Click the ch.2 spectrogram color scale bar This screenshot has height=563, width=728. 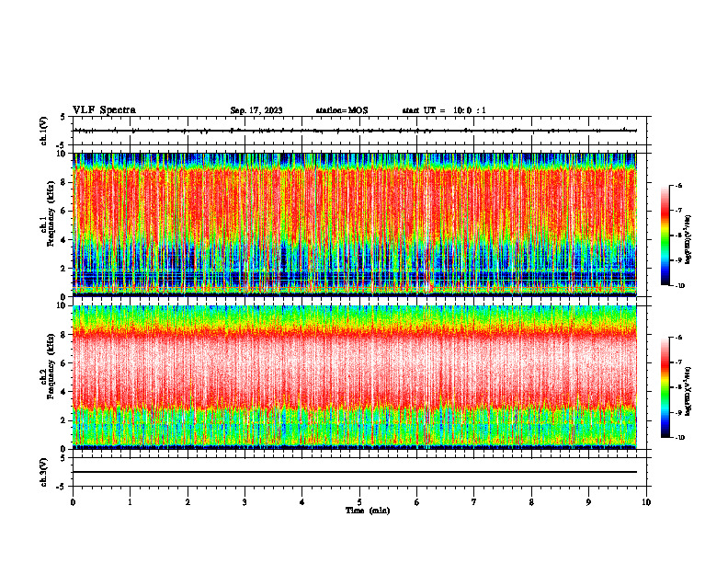pyautogui.click(x=665, y=387)
